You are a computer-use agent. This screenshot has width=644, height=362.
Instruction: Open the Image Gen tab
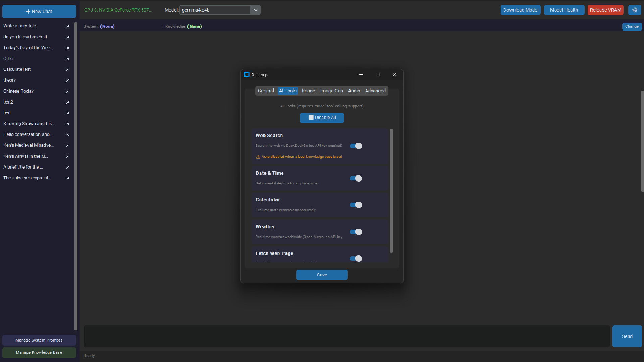[331, 91]
